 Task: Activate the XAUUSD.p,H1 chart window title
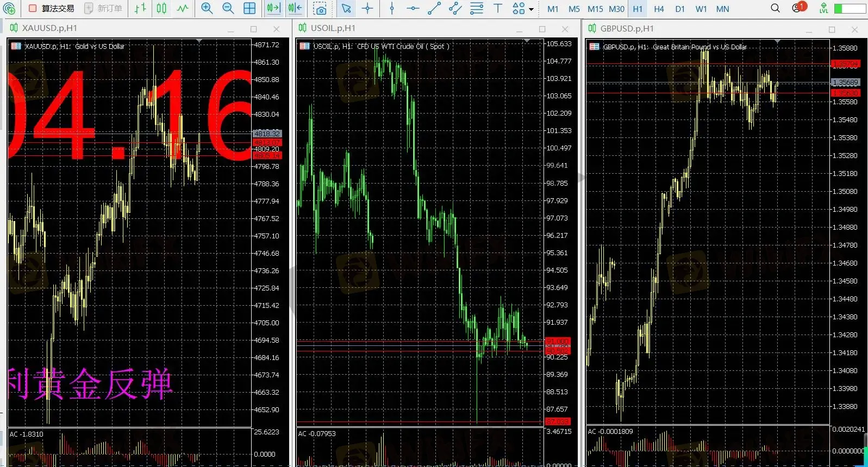pyautogui.click(x=49, y=28)
